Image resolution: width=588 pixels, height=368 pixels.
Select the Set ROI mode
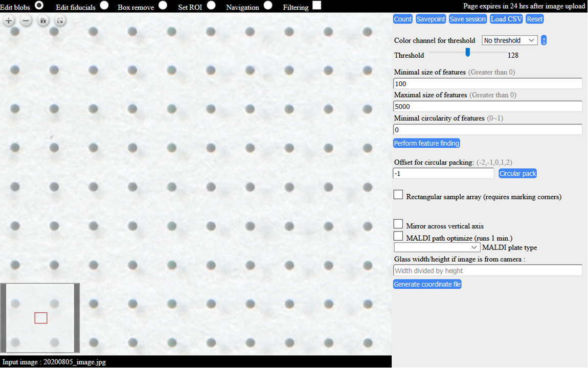(x=211, y=5)
